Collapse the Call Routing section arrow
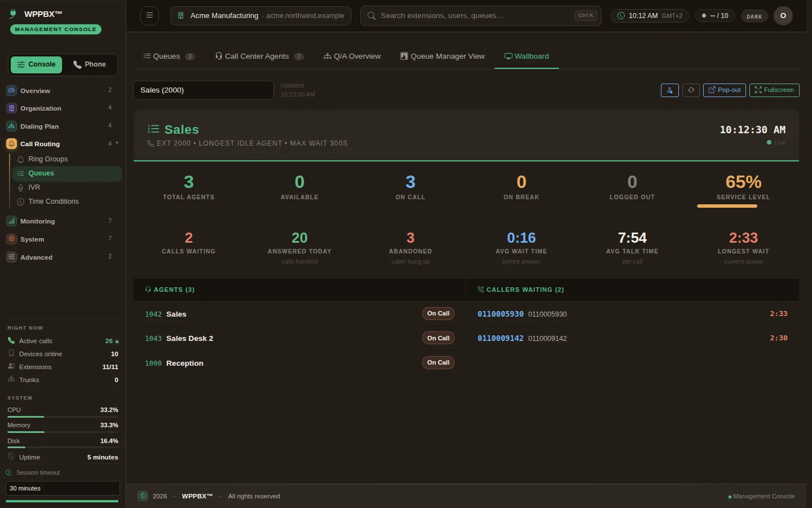The height and width of the screenshot is (508, 812). click(117, 143)
